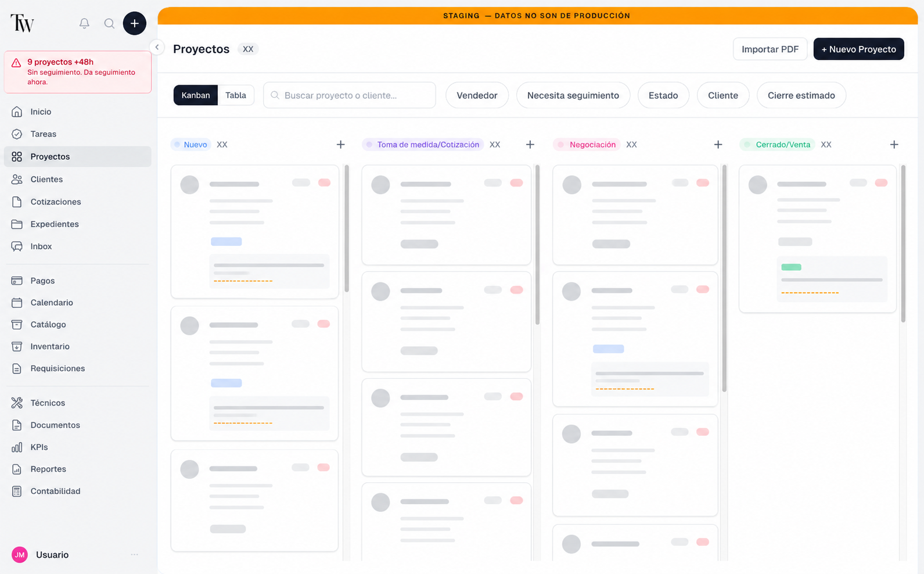Viewport: 924px width, 574px height.
Task: Select Proyectos in sidebar
Action: pyautogui.click(x=78, y=157)
